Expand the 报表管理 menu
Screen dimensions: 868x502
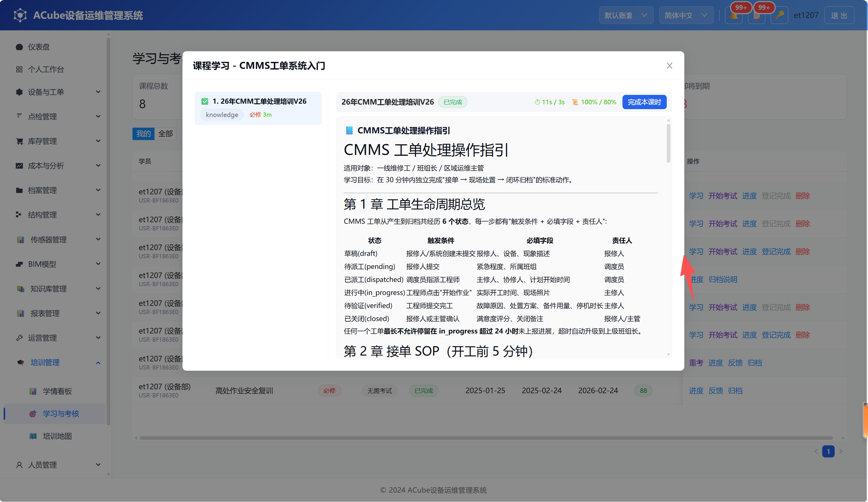tap(58, 313)
